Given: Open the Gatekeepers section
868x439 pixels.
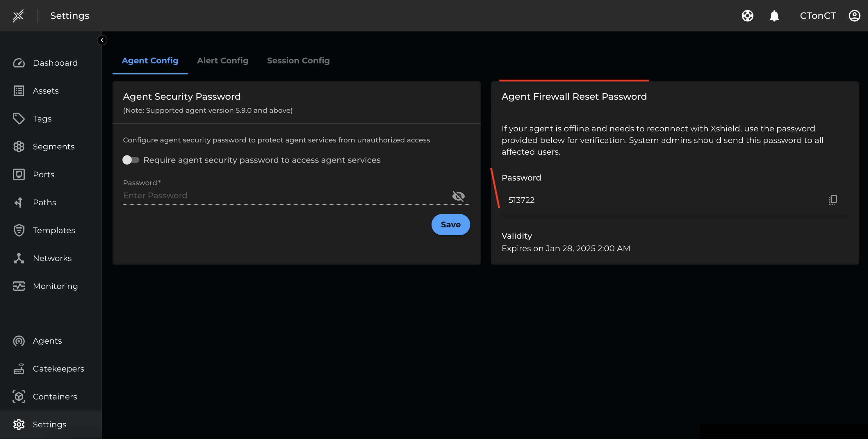Looking at the screenshot, I should [x=59, y=369].
